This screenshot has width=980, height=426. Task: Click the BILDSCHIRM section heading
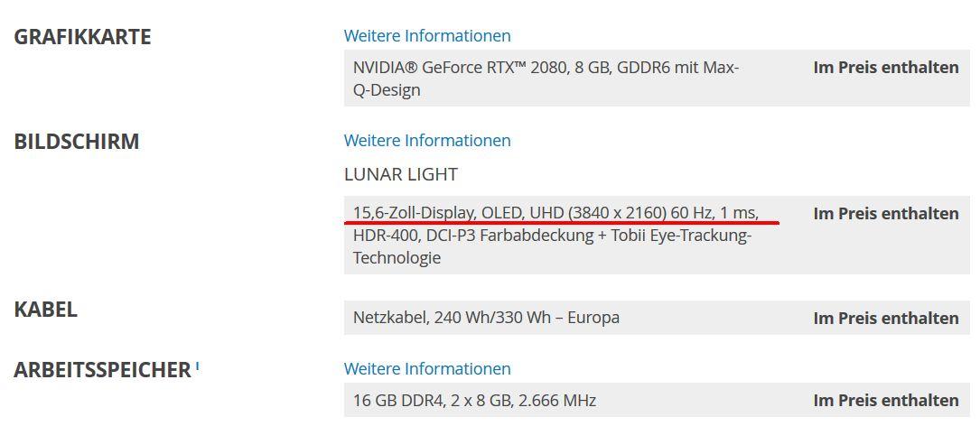(x=77, y=142)
